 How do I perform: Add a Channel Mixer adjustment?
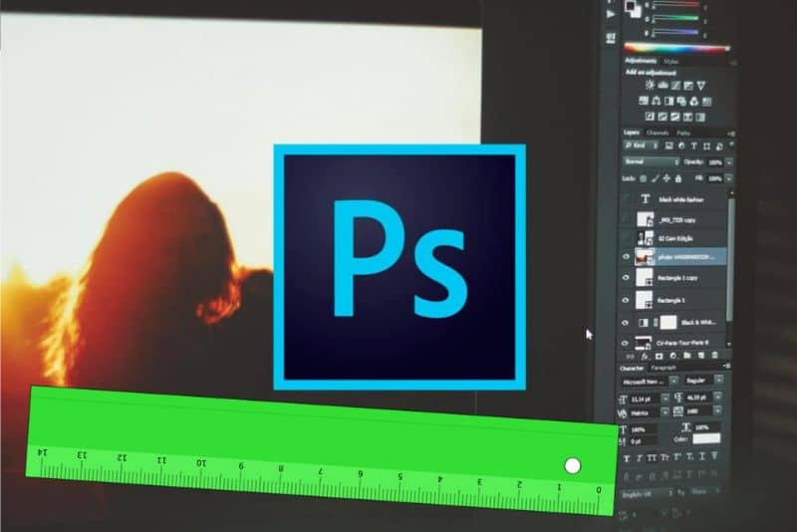coord(694,102)
